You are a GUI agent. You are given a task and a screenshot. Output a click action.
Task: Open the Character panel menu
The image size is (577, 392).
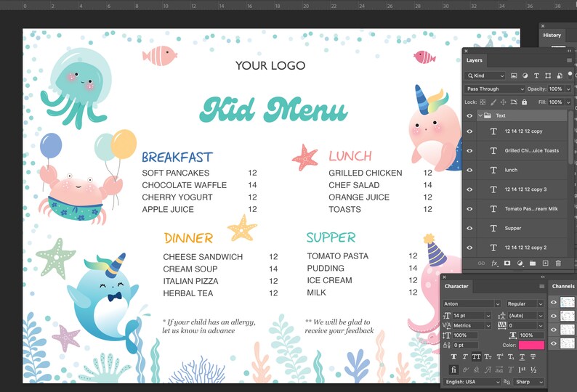541,286
